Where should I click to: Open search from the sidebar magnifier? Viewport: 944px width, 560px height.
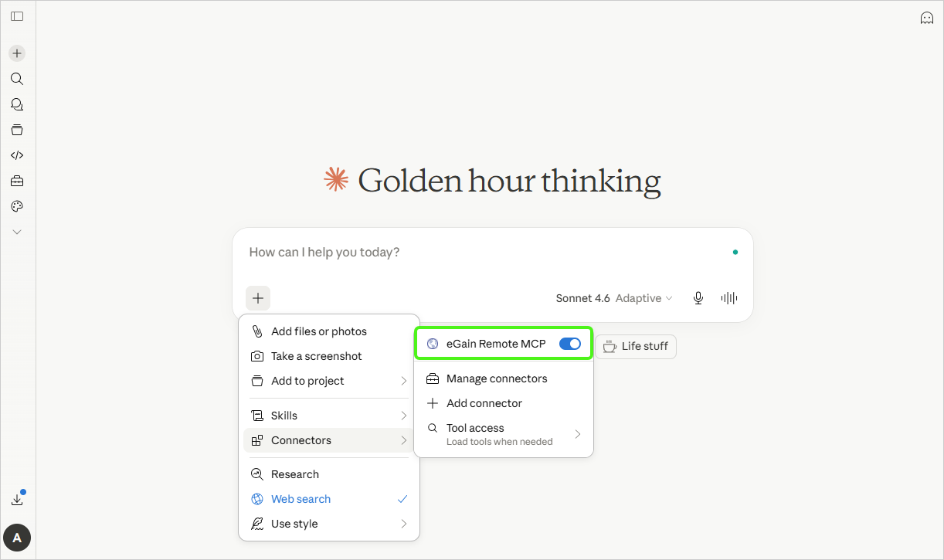pos(17,79)
